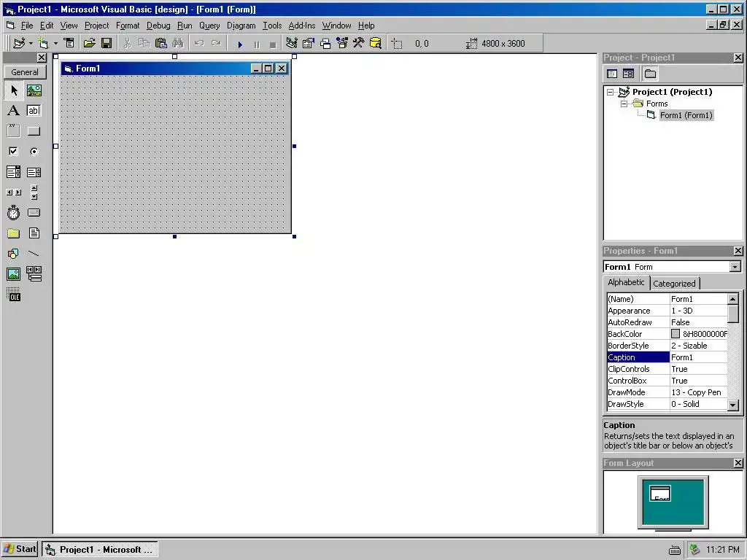Screen dimensions: 747x560
Task: Select the Frame control tool
Action: (14, 131)
